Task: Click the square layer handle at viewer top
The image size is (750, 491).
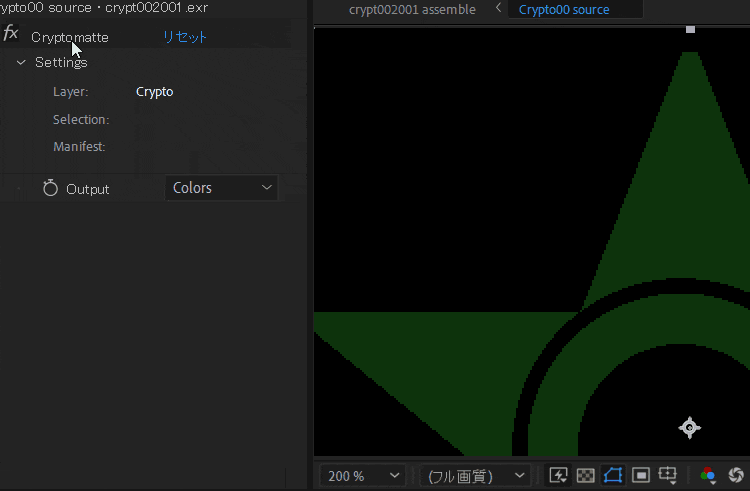Action: coord(690,30)
